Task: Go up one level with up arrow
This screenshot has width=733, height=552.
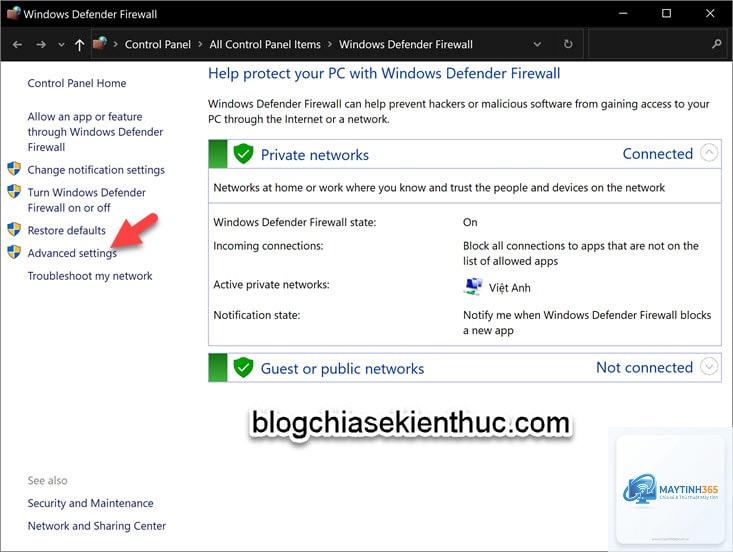Action: coord(79,45)
